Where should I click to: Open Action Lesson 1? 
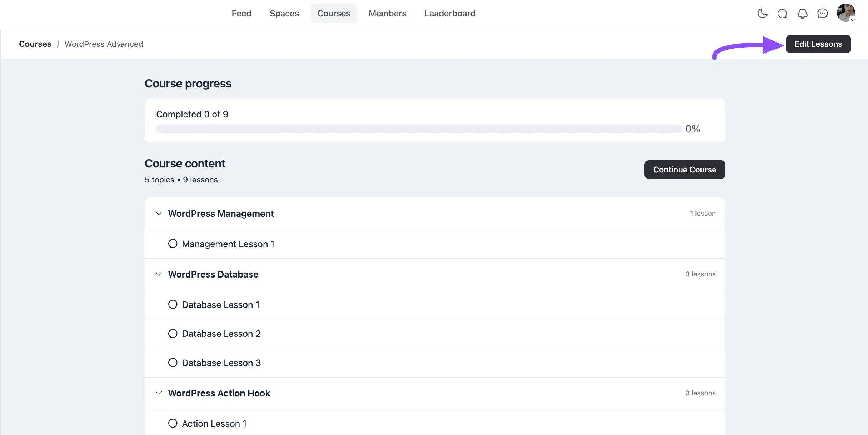(214, 424)
